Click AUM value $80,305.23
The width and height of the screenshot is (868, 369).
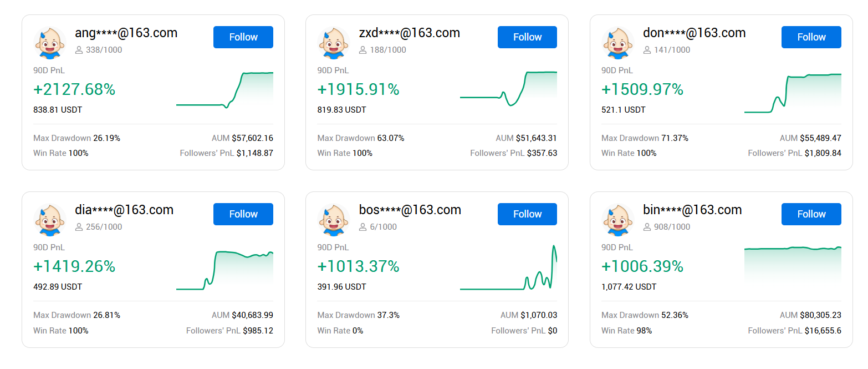(x=820, y=315)
